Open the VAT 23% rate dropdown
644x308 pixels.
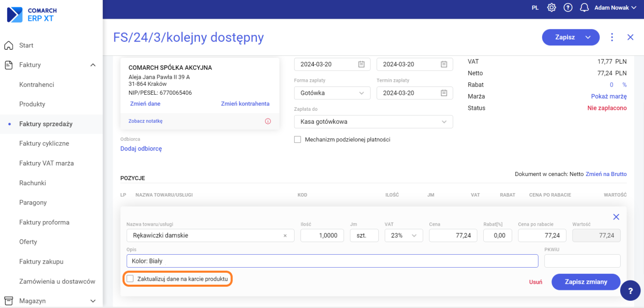[404, 236]
